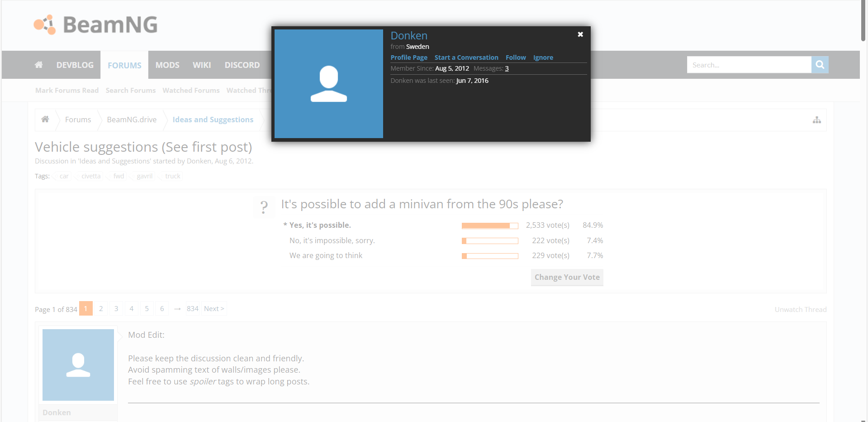Image resolution: width=868 pixels, height=422 pixels.
Task: Click Ignore in member card
Action: (543, 58)
